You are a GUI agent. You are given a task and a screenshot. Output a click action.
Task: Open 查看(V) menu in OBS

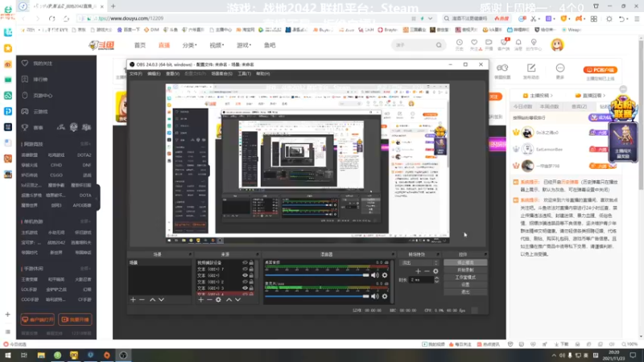pyautogui.click(x=172, y=74)
